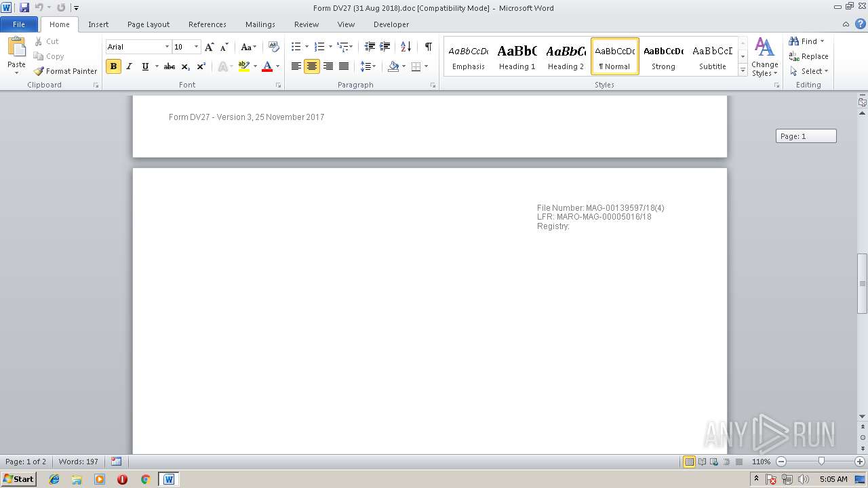Click Find in Editing group
Image resolution: width=868 pixels, height=488 pixels.
(x=807, y=41)
